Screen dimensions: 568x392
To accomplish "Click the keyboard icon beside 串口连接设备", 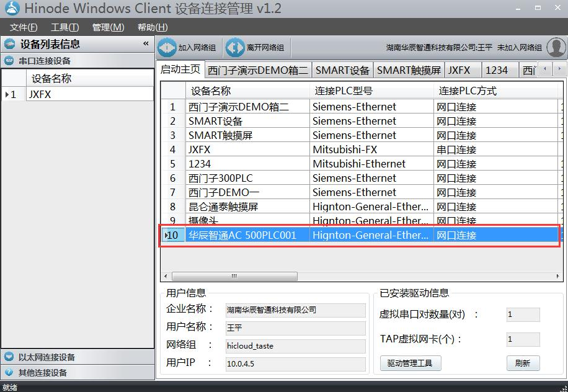I will (x=7, y=60).
